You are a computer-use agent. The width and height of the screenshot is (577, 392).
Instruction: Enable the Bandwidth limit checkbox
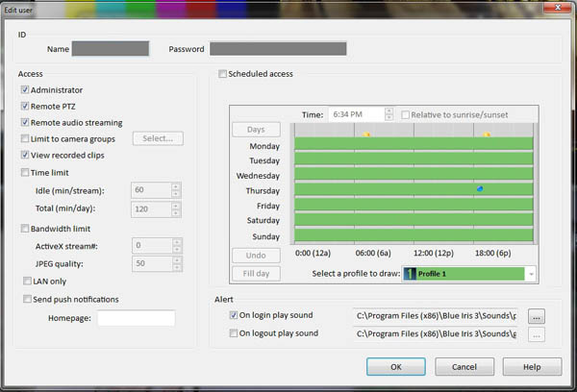(x=25, y=229)
